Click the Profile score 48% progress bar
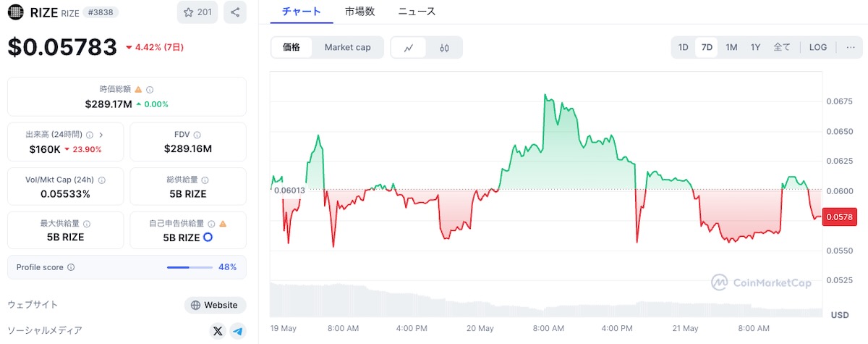868x344 pixels. (x=190, y=267)
